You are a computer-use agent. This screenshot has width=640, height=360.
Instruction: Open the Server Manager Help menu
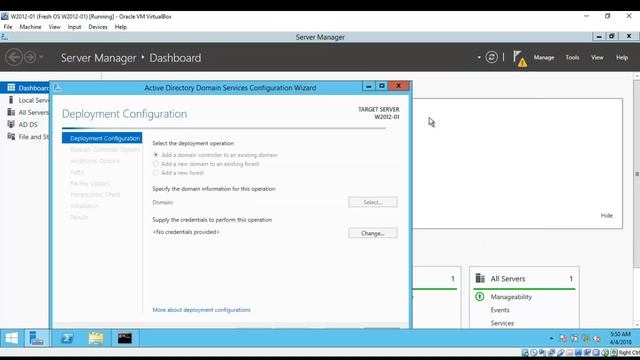point(622,58)
